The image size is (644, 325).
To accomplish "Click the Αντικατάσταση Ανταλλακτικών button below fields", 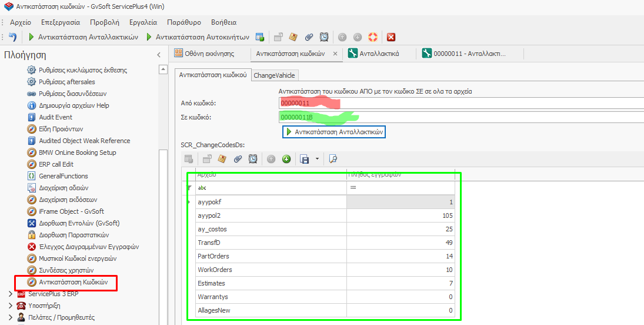I will (334, 132).
